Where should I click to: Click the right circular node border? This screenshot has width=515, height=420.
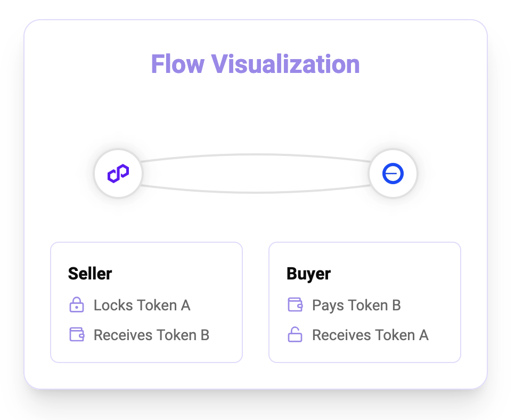417,174
